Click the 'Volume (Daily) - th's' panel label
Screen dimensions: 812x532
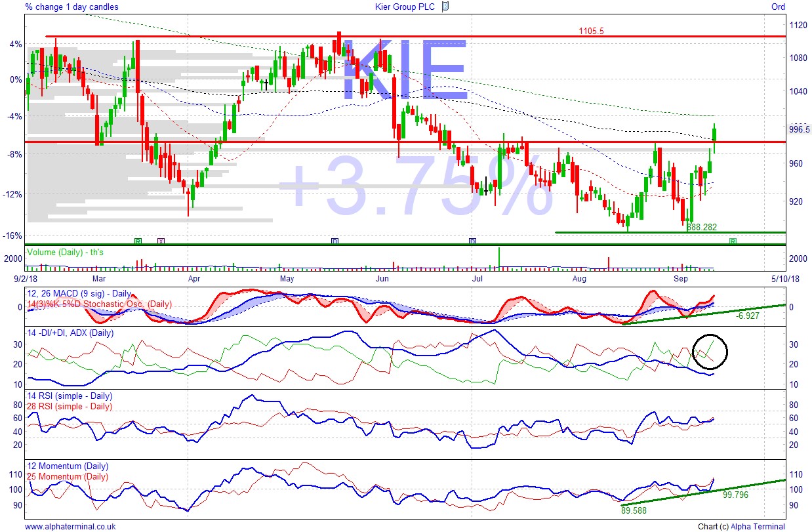coord(65,252)
